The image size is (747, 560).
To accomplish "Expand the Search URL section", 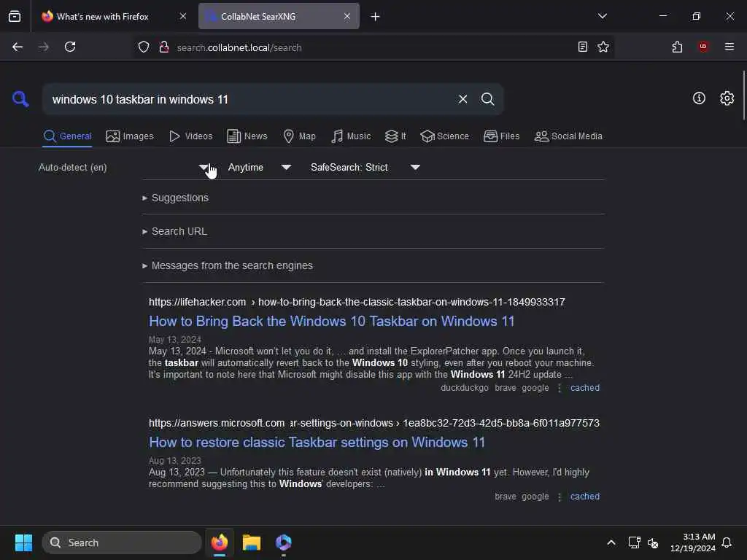I will pos(174,231).
